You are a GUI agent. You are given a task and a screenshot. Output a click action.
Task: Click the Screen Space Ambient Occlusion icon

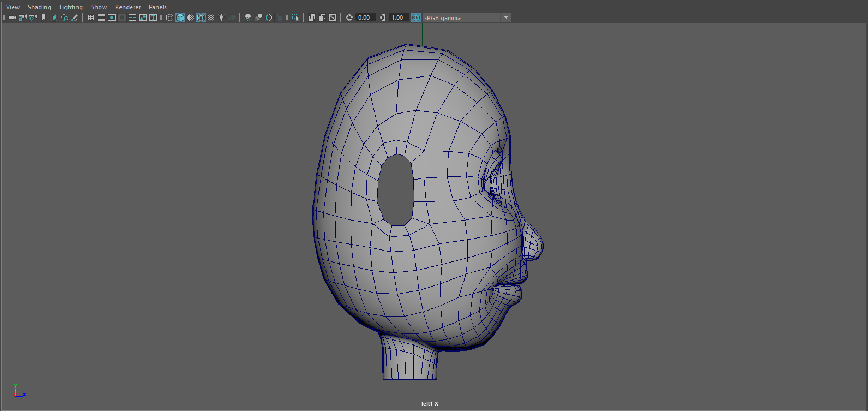(248, 17)
